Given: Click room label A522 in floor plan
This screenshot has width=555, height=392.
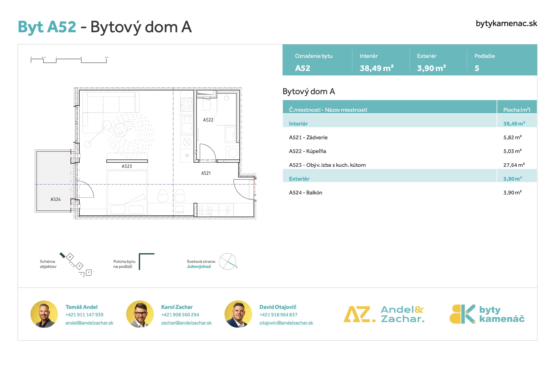Looking at the screenshot, I should pyautogui.click(x=208, y=120).
